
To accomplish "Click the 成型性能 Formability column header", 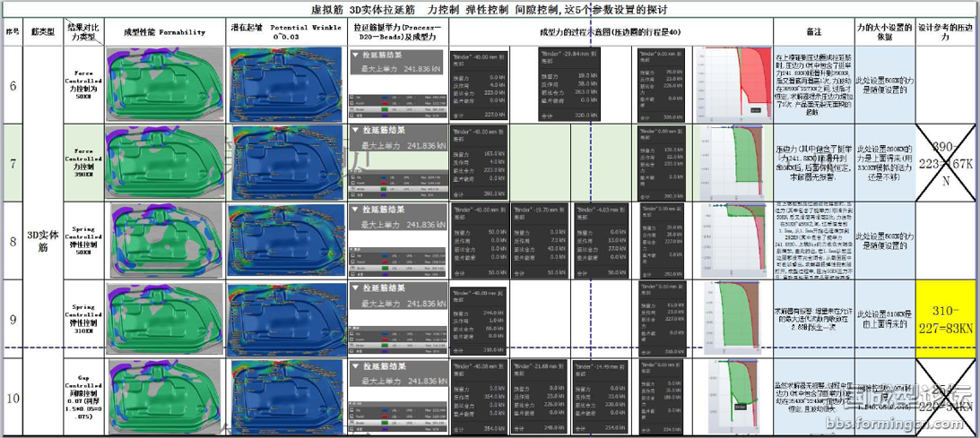I will [x=164, y=31].
